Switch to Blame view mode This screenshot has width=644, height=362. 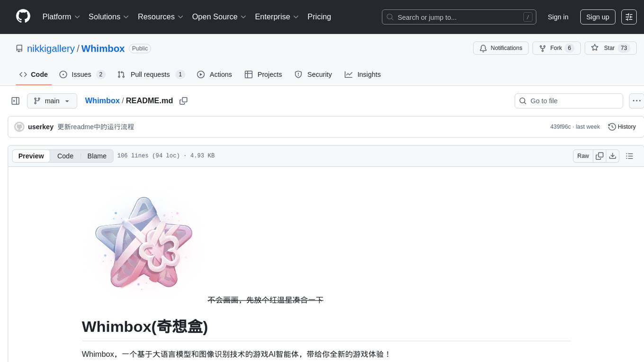coord(97,156)
